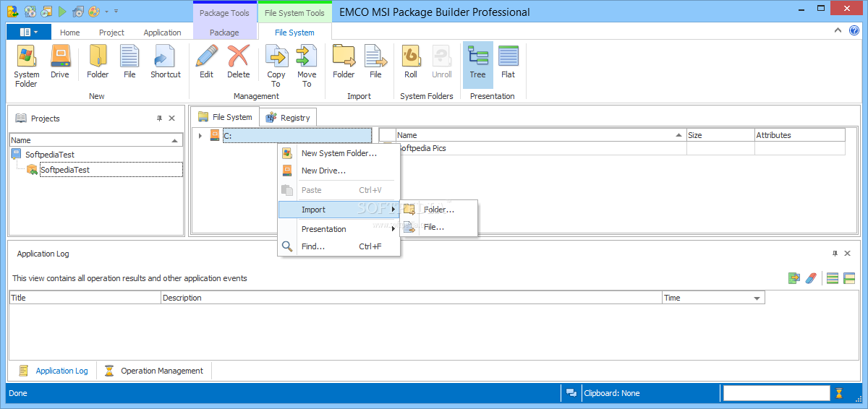Click the split view log icon
Screen dimensions: 868x409
pyautogui.click(x=849, y=278)
